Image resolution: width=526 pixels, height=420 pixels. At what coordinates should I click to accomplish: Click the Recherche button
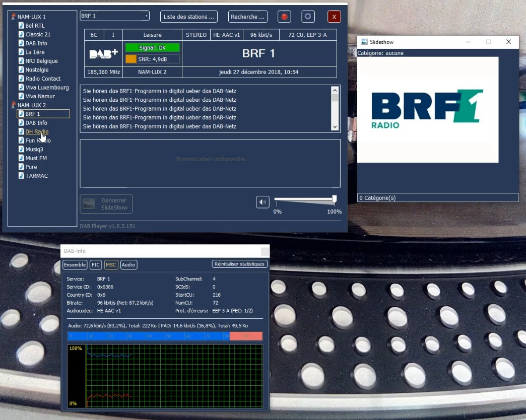[x=247, y=17]
